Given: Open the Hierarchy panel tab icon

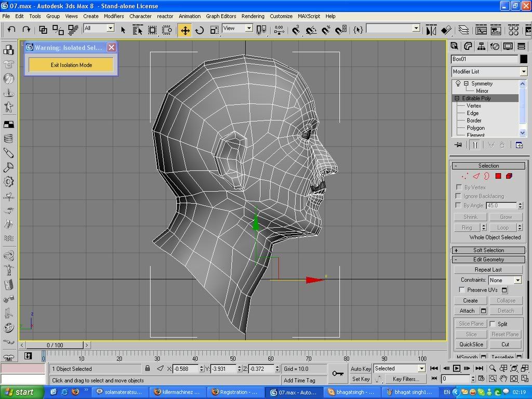Looking at the screenshot, I should coord(482,46).
